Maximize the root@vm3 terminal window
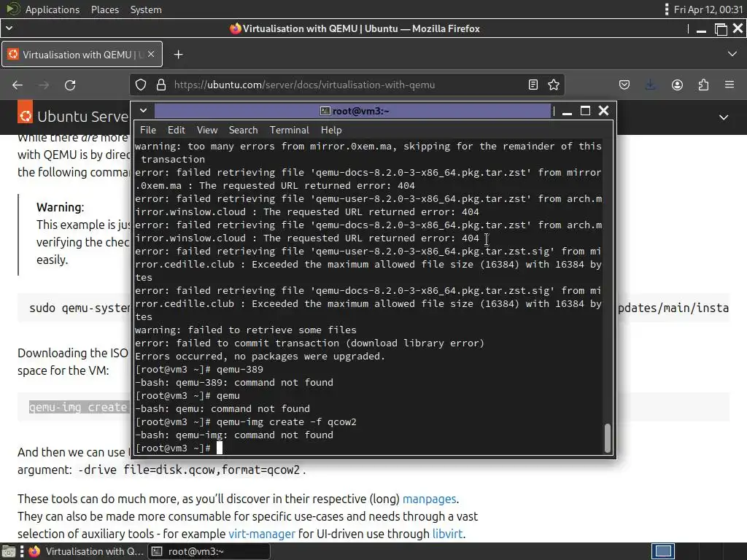 pos(585,111)
